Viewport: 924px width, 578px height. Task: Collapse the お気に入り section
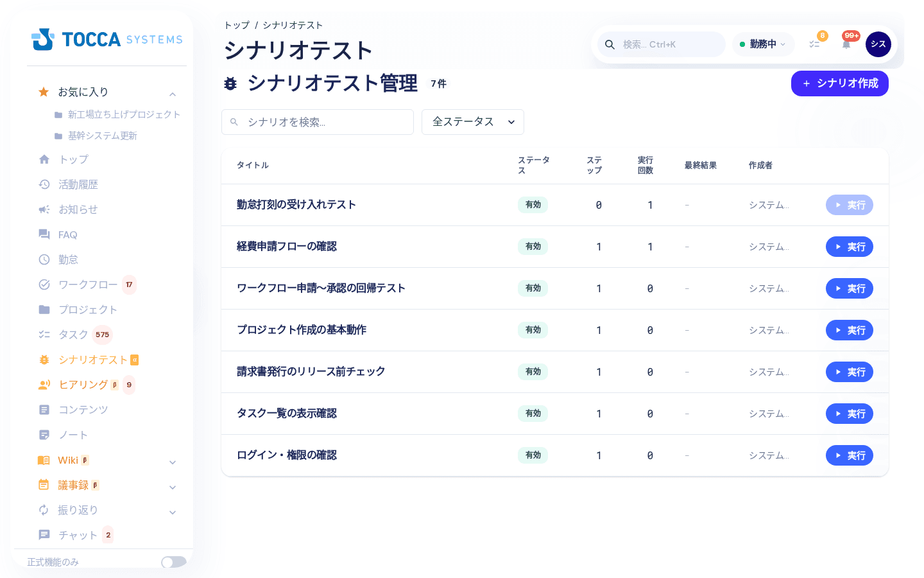(173, 94)
